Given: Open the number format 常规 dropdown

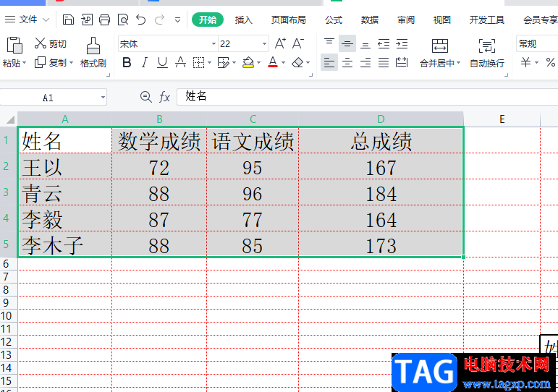Looking at the screenshot, I should pos(537,43).
